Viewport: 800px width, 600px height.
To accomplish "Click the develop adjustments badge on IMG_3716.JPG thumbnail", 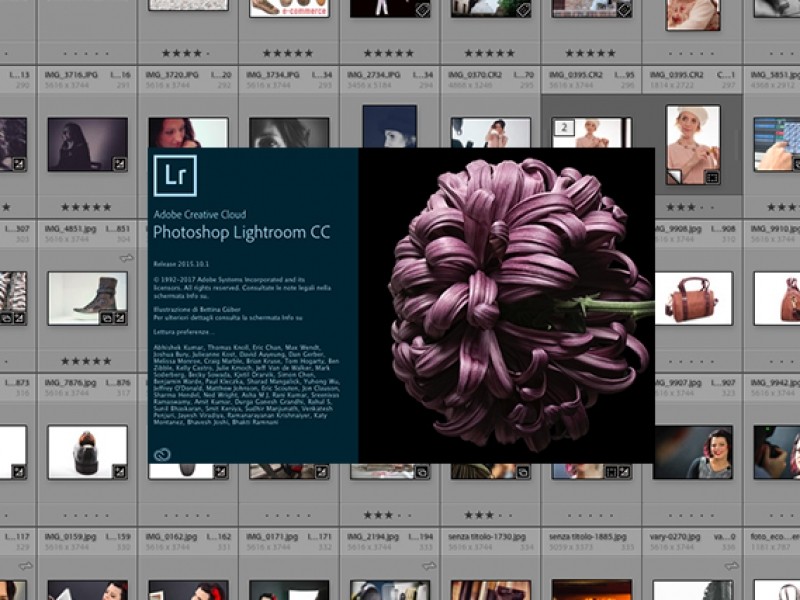I will click(x=119, y=164).
